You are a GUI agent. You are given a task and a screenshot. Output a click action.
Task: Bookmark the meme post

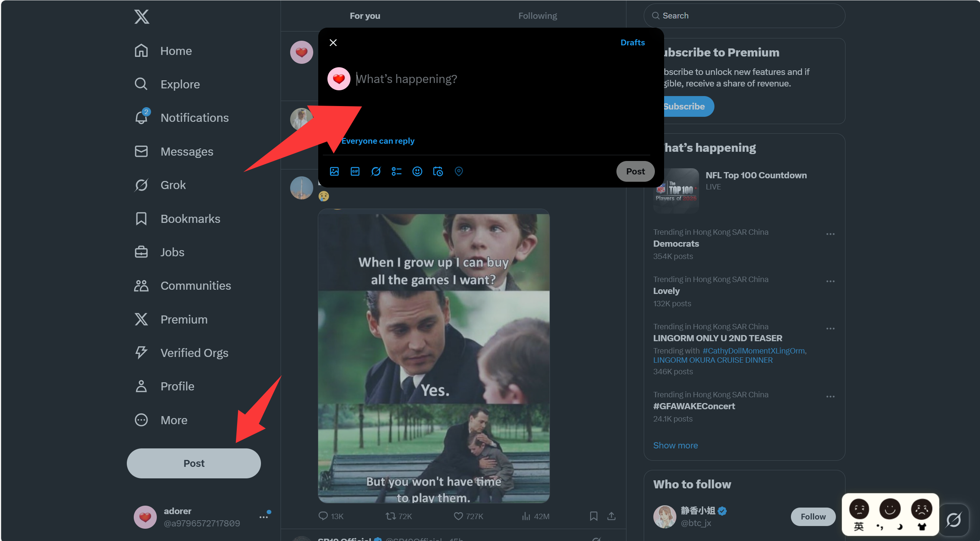tap(593, 516)
